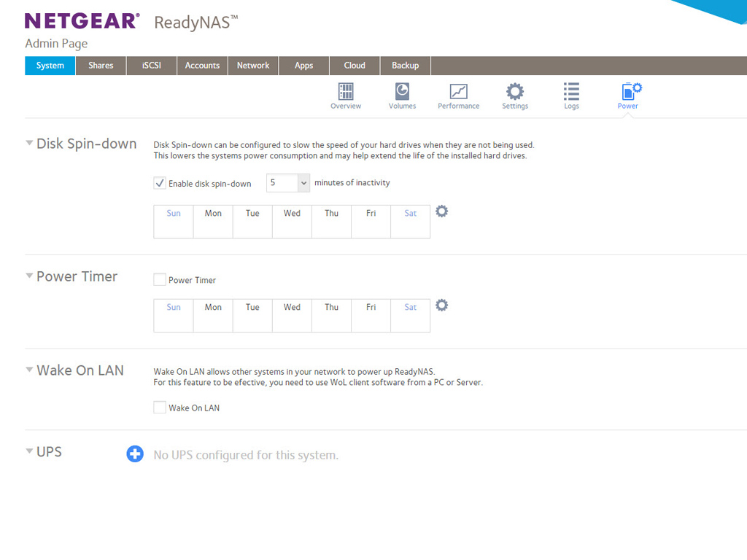Click the ReadyNAS product title
The width and height of the screenshot is (747, 560).
196,23
